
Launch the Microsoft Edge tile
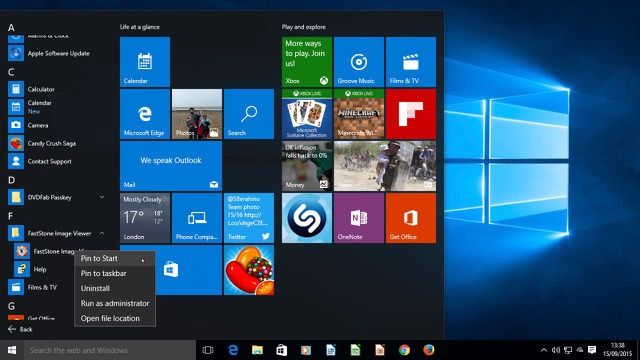tap(145, 114)
